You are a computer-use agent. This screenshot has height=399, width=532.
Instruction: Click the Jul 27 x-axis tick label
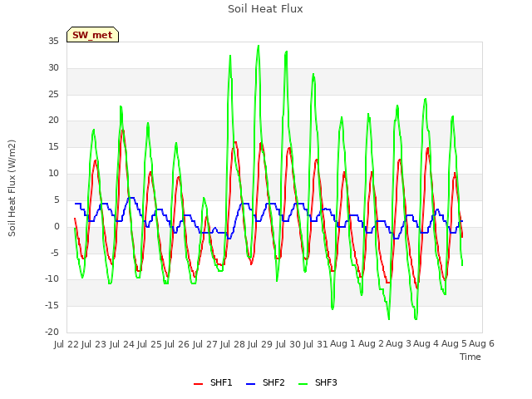pos(205,344)
